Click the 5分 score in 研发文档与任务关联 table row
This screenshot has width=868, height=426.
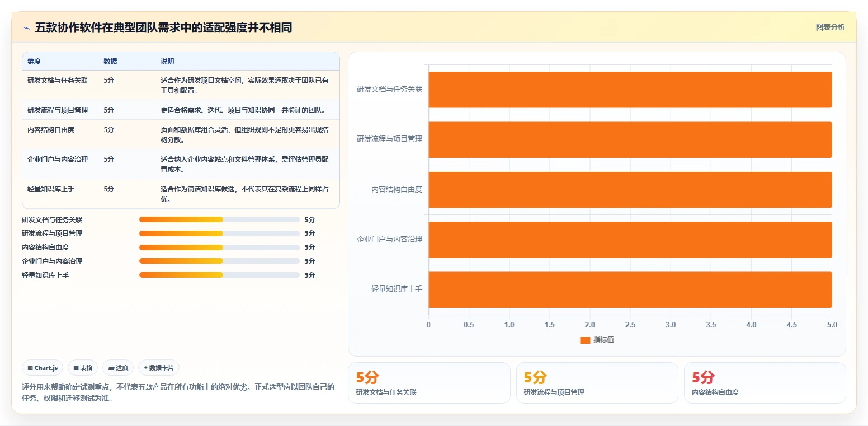[x=108, y=80]
